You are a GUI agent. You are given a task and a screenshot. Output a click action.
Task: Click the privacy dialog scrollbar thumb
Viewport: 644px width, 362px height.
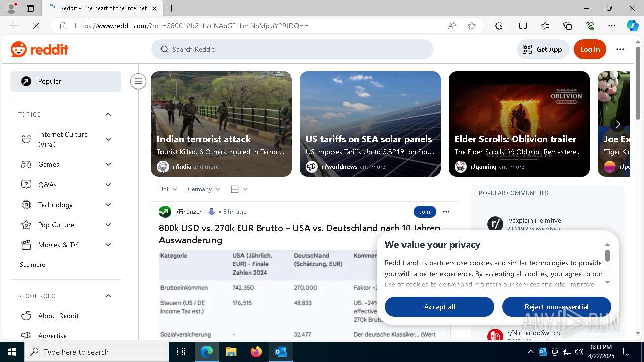click(607, 256)
